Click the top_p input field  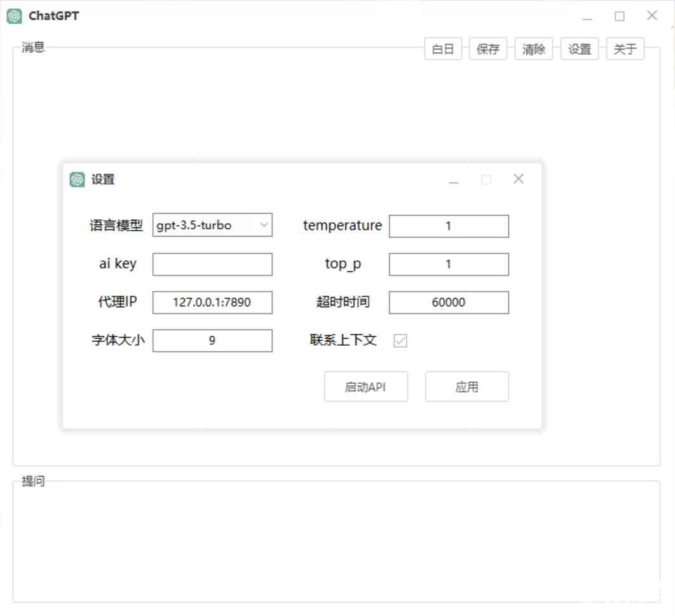[x=449, y=264]
